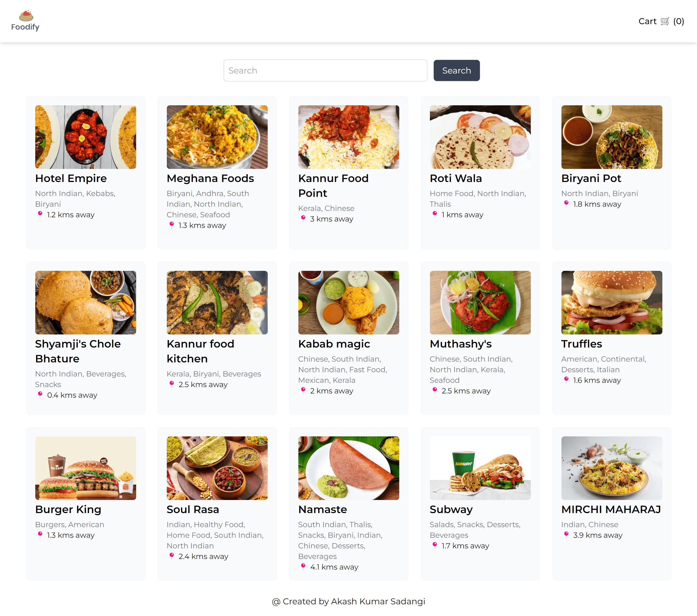Click the location pin beside 1.2 kms away
Viewport: 697px width, 616px height.
click(x=40, y=214)
